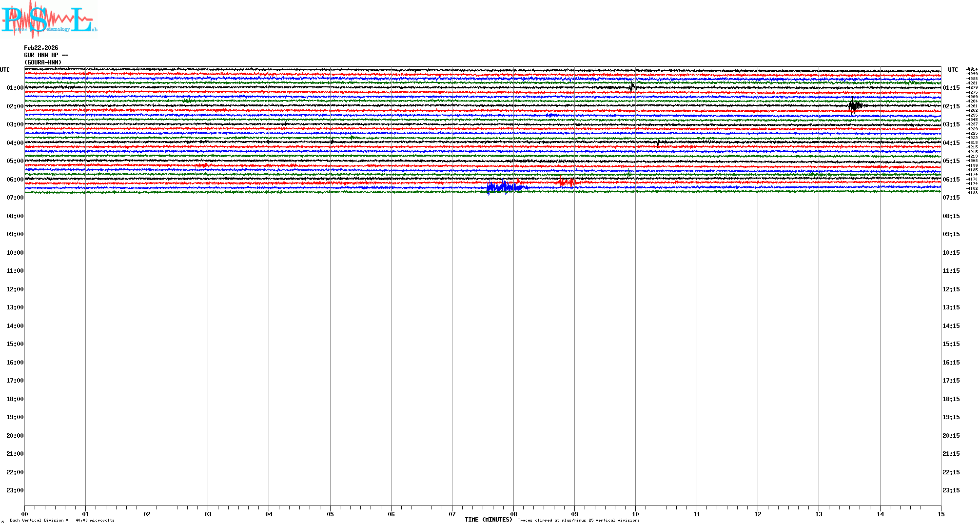
Task: Click the 23:00 hour label on the left axis
Action: [15, 490]
